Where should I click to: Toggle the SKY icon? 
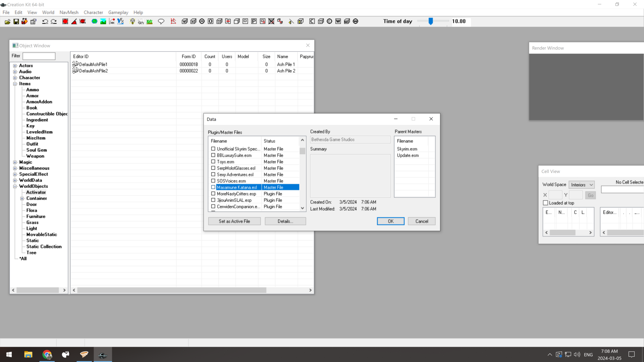(141, 21)
